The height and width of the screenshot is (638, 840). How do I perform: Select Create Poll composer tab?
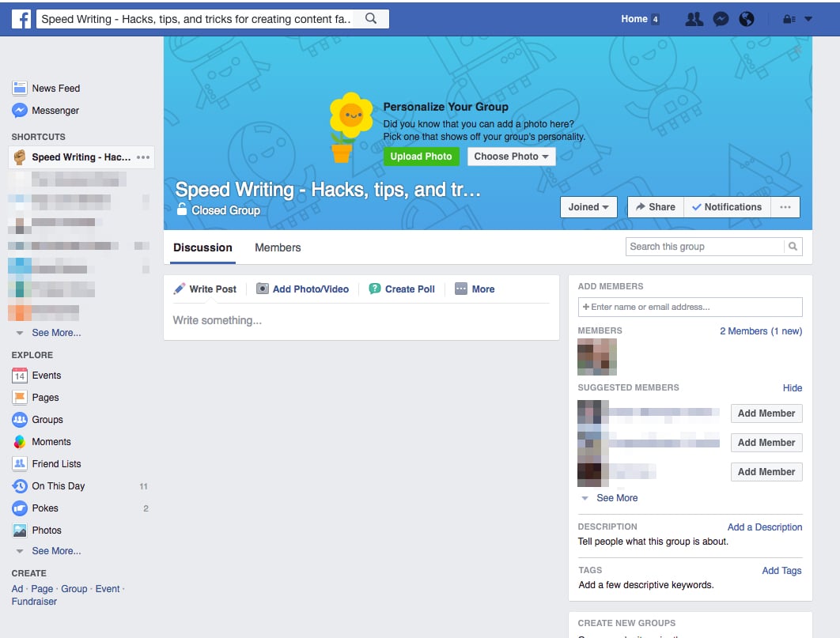403,289
